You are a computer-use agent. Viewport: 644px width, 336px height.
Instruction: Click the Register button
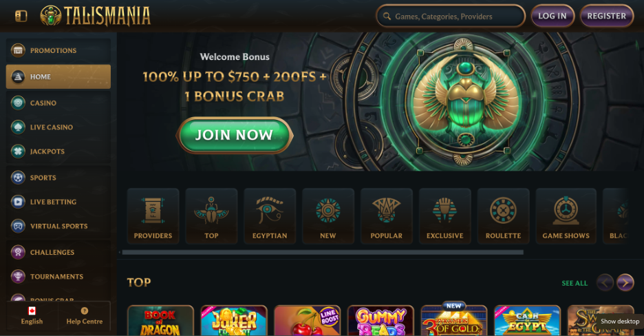pyautogui.click(x=607, y=16)
